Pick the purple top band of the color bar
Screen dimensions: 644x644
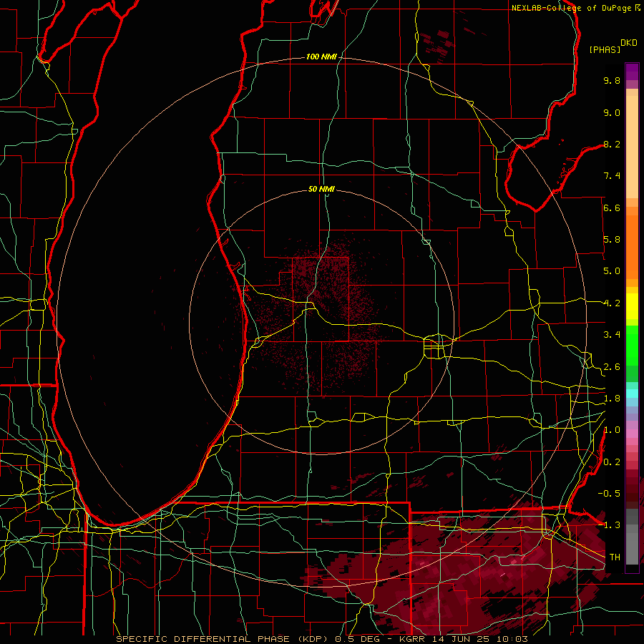[x=632, y=72]
